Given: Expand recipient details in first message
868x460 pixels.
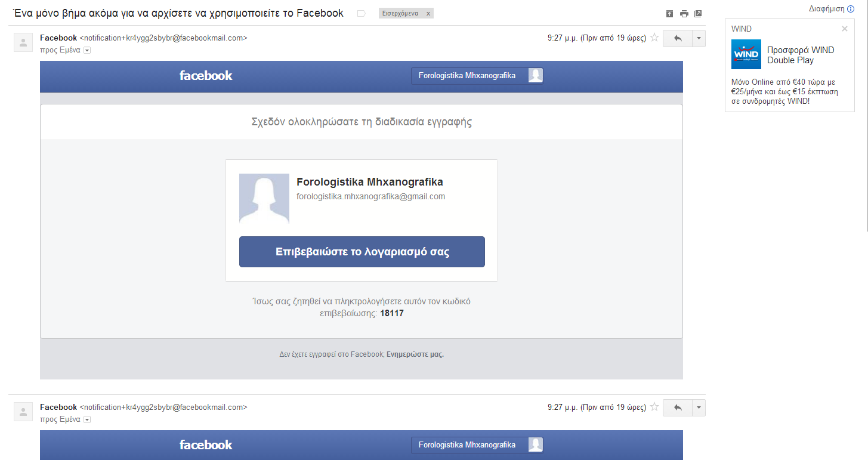Looking at the screenshot, I should [x=87, y=51].
